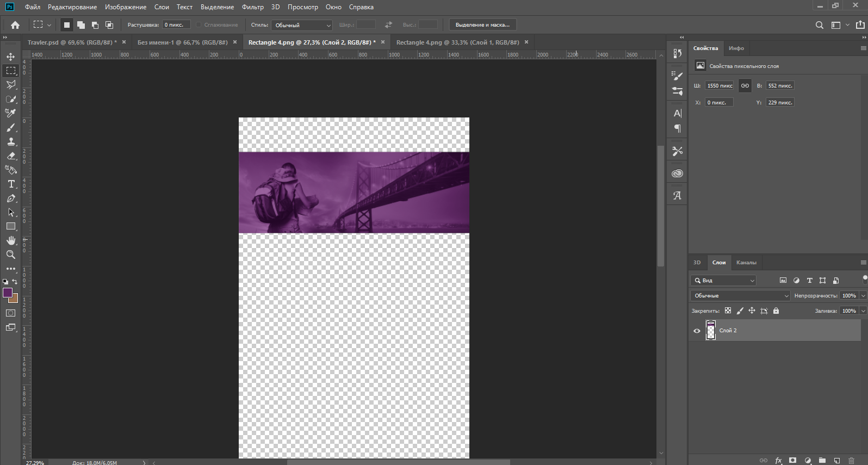The image size is (868, 465).
Task: Select the Zoom tool
Action: [11, 255]
